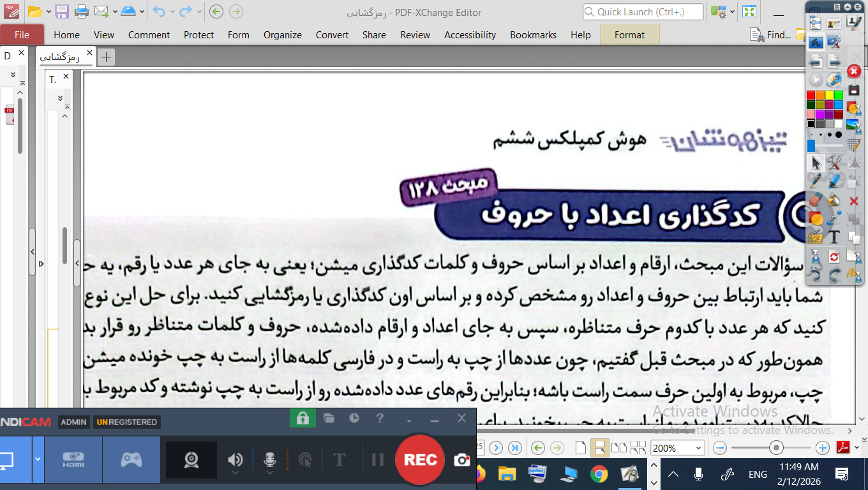Toggle the Bandicam webcam overlay
The image size is (868, 490).
[191, 460]
